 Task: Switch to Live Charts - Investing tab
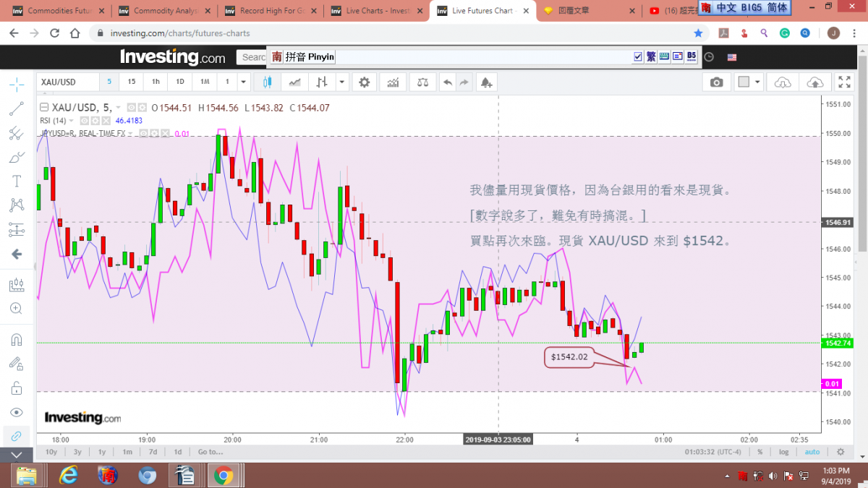[375, 11]
